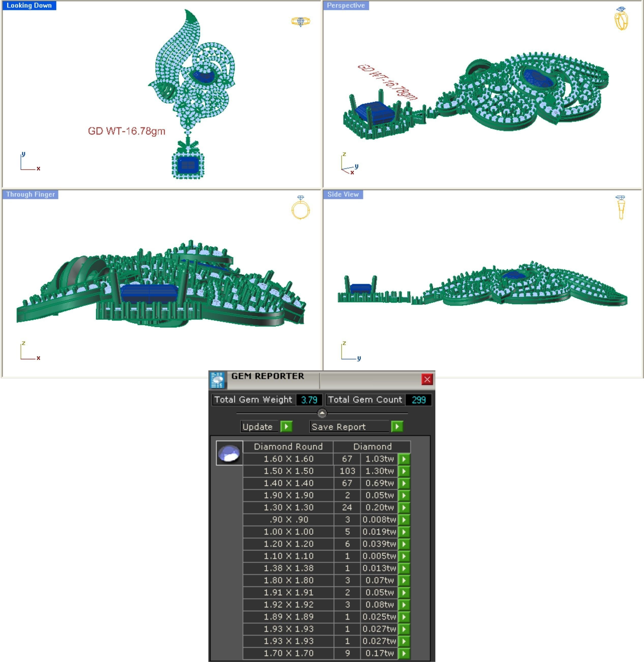This screenshot has width=644, height=662.
Task: Click the ring icon in Perspective viewport
Action: point(621,19)
